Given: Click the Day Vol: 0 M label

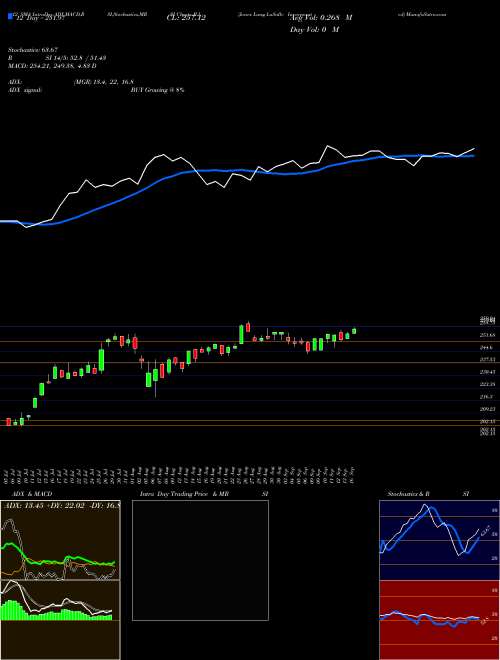Looking at the screenshot, I should [315, 29].
